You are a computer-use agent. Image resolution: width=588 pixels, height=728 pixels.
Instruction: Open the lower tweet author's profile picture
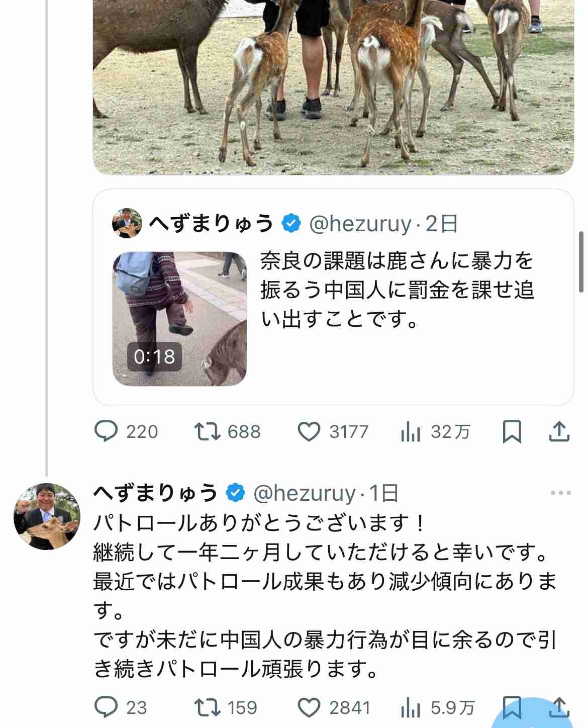[47, 516]
